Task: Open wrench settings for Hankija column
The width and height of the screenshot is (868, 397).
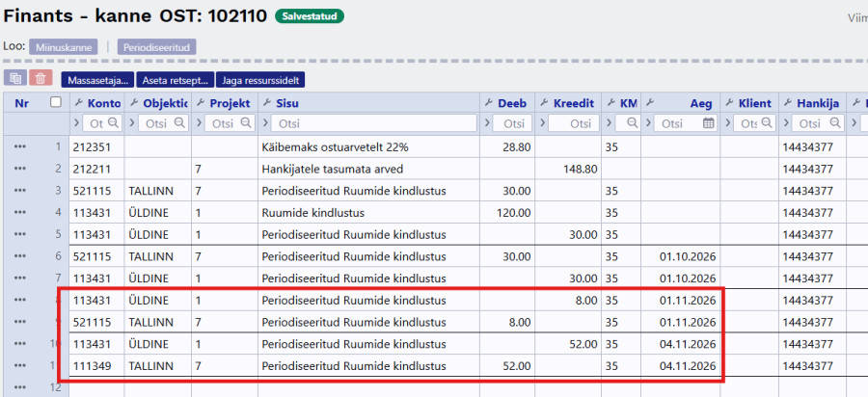Action: click(787, 103)
